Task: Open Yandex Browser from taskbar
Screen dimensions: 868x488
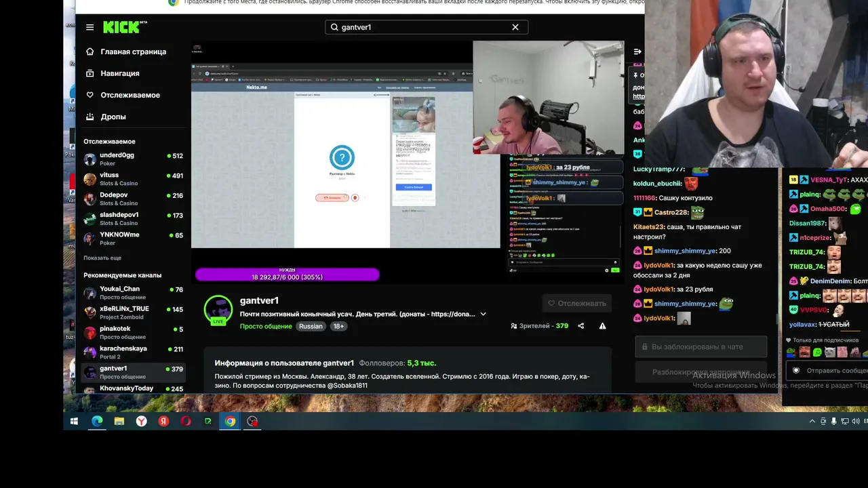Action: coord(141,422)
